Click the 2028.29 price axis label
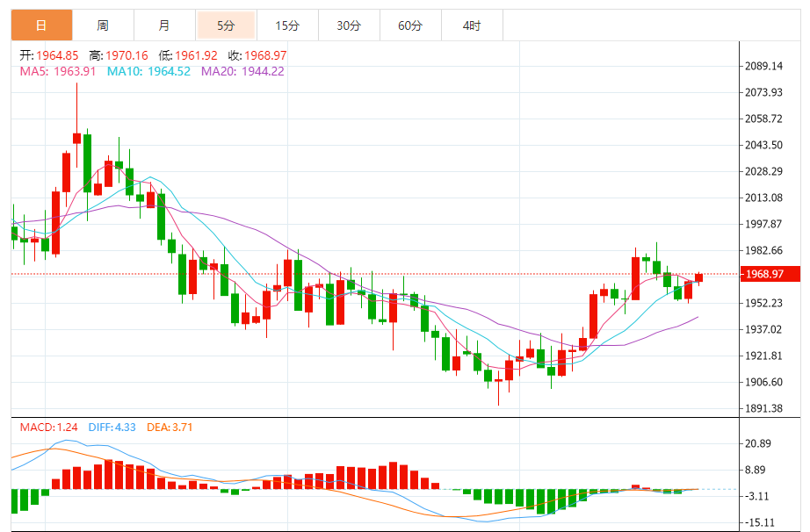The height and width of the screenshot is (532, 810). (763, 171)
